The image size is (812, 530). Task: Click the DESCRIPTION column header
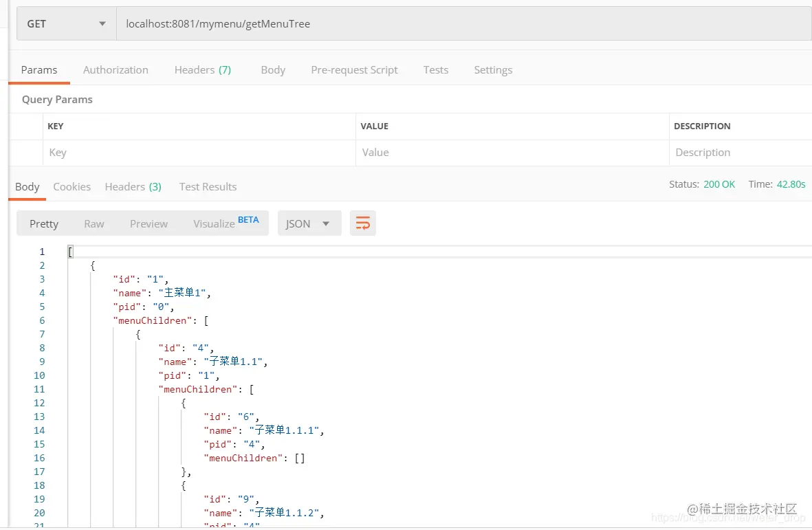tap(702, 126)
